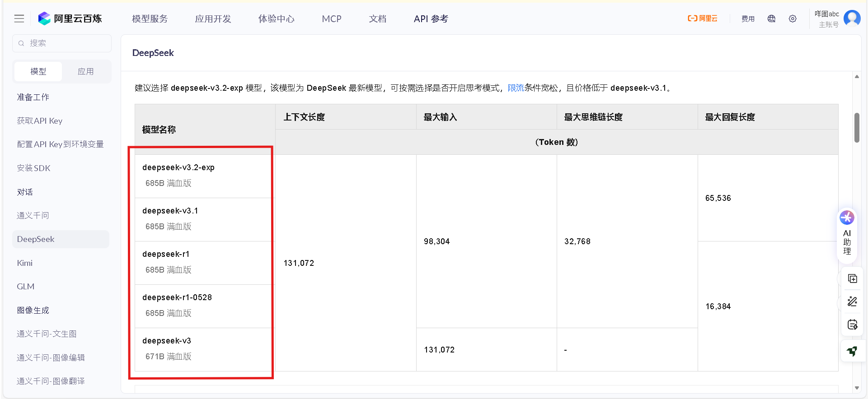The width and height of the screenshot is (868, 399).
Task: Click the DeepSeek page title
Action: click(153, 53)
